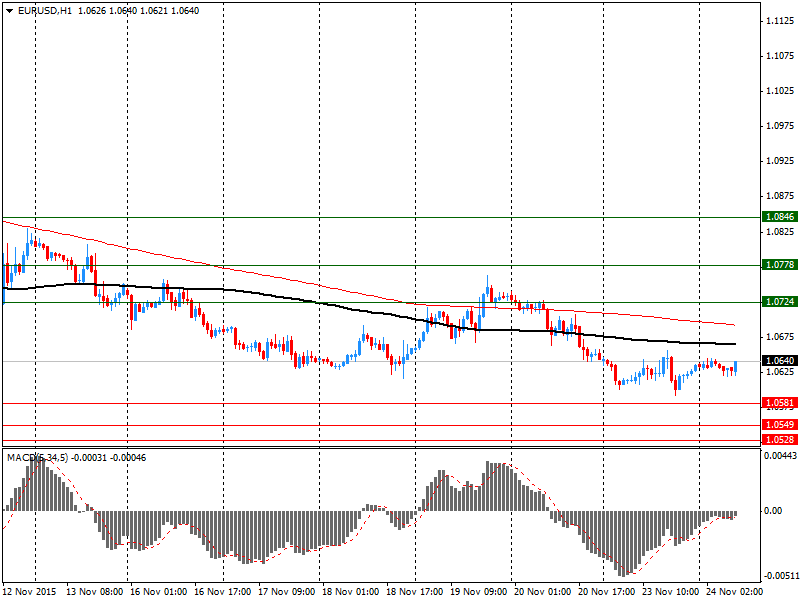Click the 0.00 MACD zero scale value
This screenshot has height=600, width=800.
point(773,511)
